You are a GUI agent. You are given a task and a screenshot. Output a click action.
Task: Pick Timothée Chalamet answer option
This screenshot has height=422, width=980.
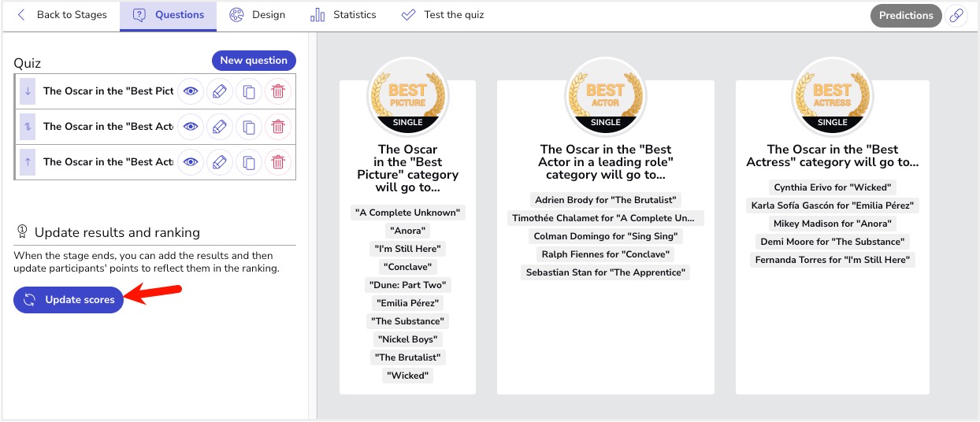(x=606, y=218)
